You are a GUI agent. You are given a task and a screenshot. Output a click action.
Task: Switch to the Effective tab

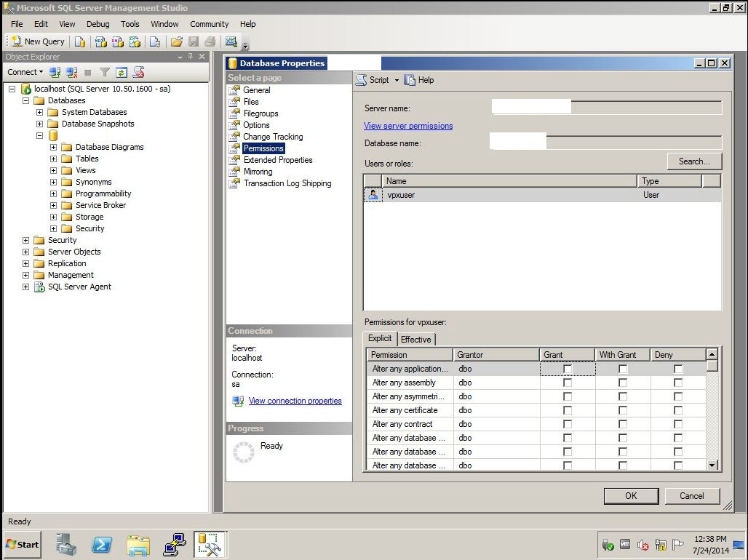(416, 339)
